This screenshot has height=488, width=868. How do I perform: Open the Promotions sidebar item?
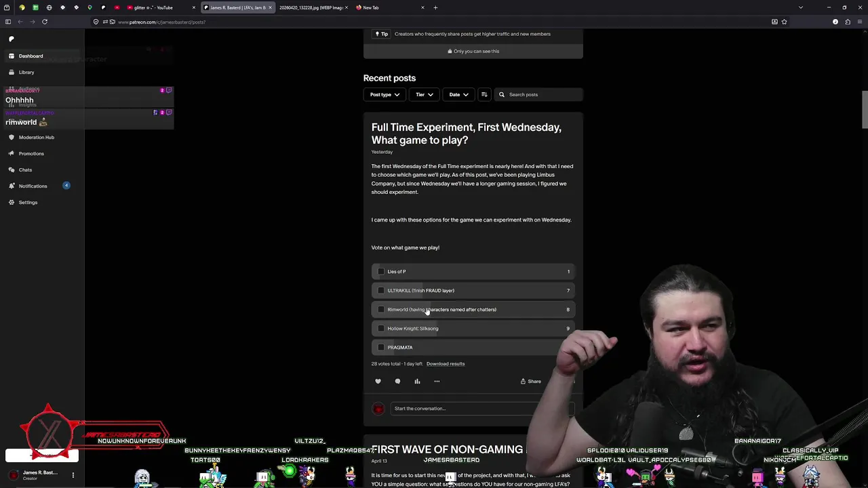point(42,154)
